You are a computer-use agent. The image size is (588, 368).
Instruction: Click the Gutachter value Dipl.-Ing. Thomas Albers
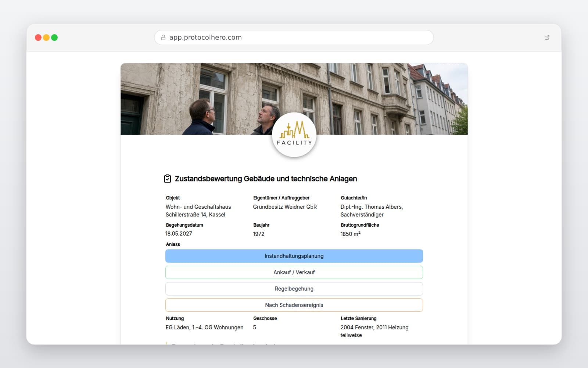click(x=372, y=211)
